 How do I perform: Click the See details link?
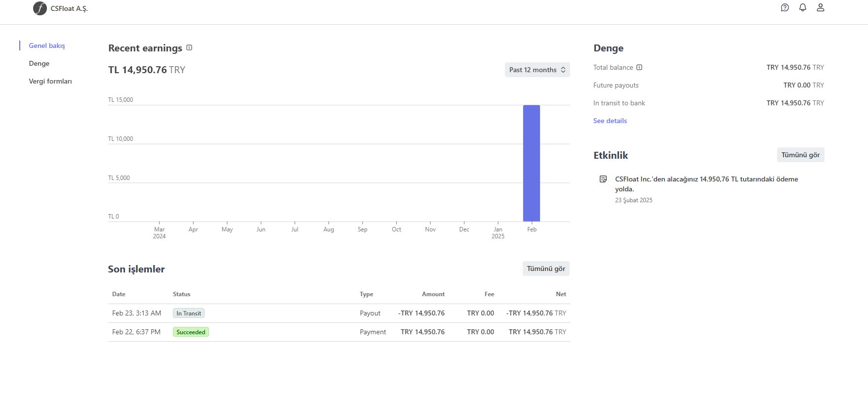610,121
